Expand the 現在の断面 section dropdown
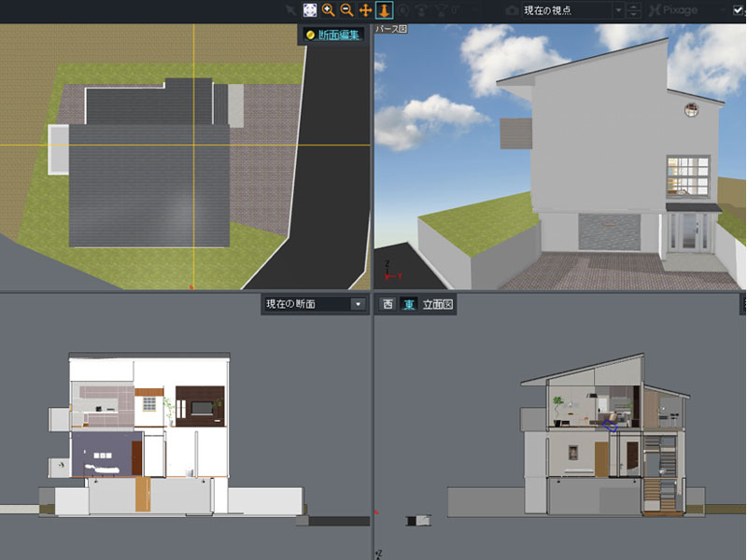Screen dimensions: 747x560 (357, 304)
